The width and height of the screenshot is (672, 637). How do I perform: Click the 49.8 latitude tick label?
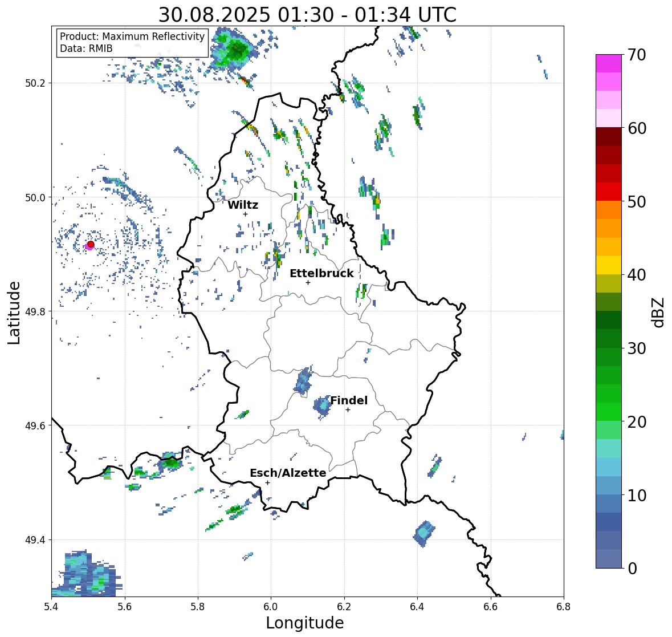35,311
